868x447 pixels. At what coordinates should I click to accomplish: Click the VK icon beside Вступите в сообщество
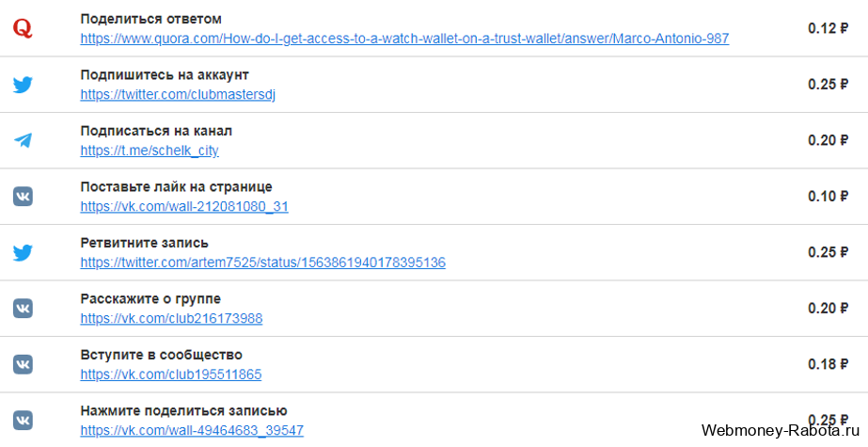pyautogui.click(x=23, y=364)
